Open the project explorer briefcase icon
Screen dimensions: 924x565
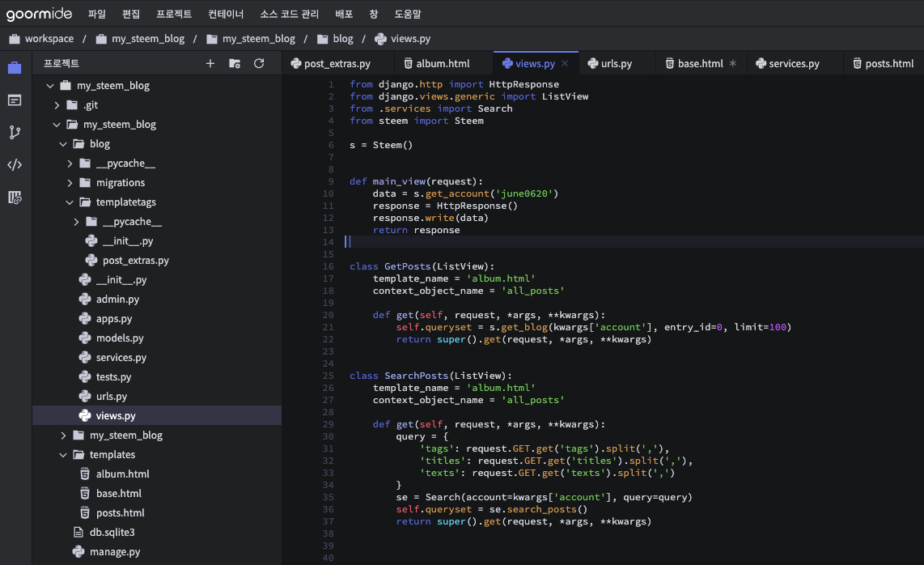[x=15, y=68]
